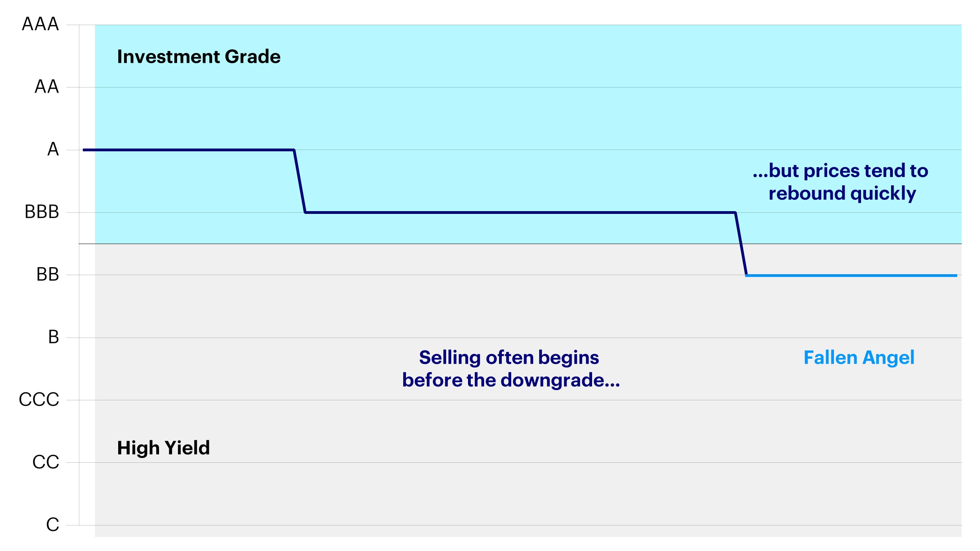Select the Fallen Angel label
Image resolution: width=980 pixels, height=551 pixels.
coord(859,358)
